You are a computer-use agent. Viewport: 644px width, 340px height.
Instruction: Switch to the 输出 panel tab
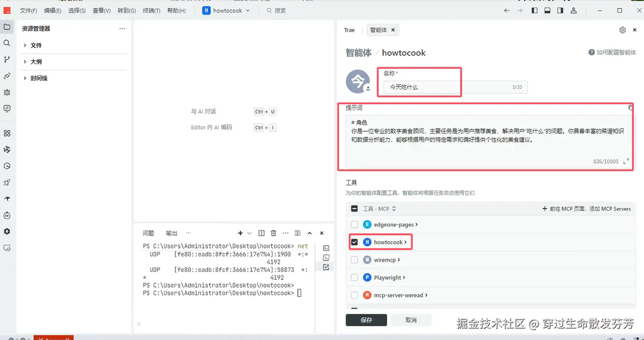pos(172,233)
